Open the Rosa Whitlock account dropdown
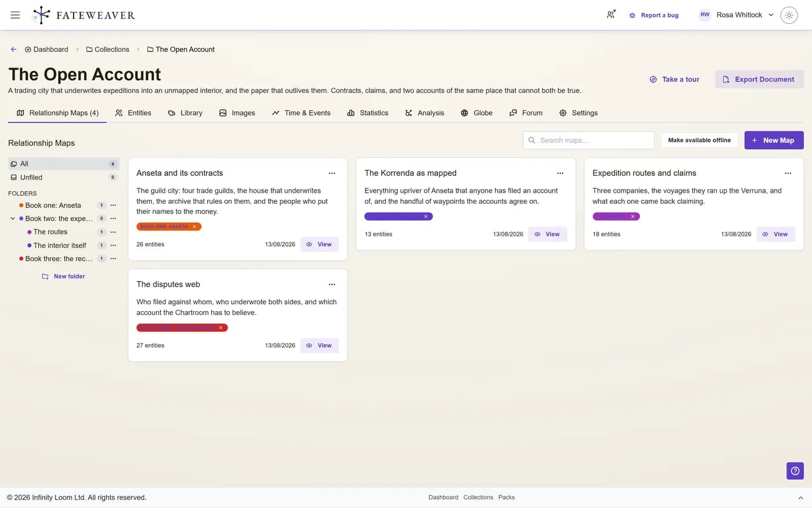The height and width of the screenshot is (508, 812). tap(737, 15)
